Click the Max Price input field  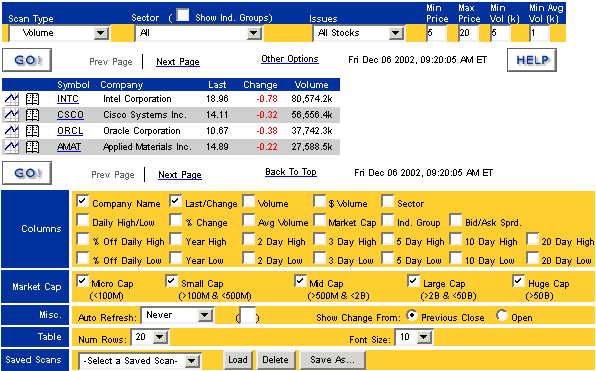click(x=468, y=33)
